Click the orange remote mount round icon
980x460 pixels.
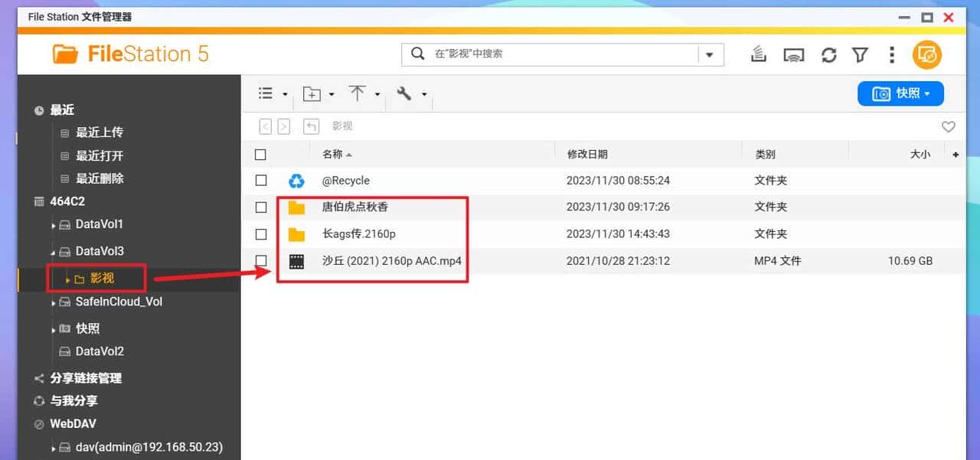pos(926,54)
